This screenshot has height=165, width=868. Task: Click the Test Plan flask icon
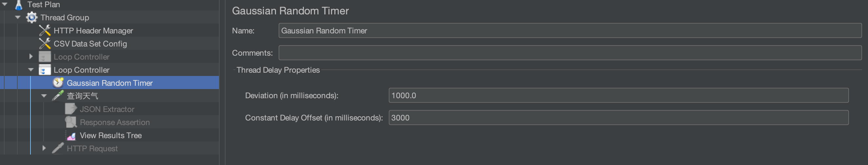point(19,5)
